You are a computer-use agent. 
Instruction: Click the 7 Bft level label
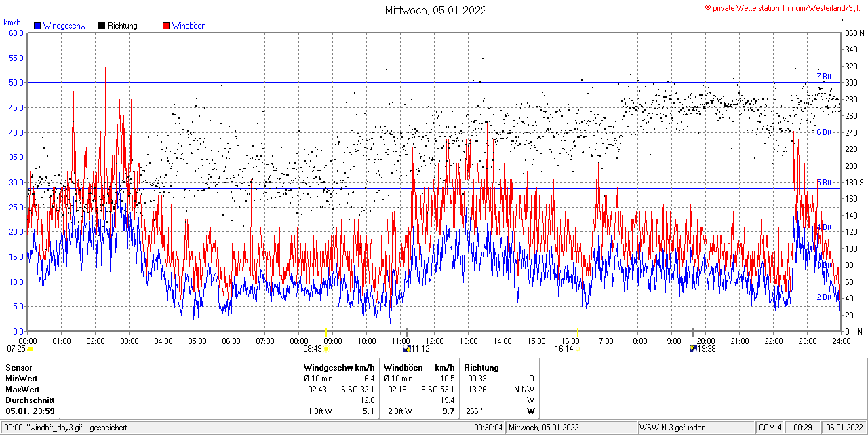point(824,77)
